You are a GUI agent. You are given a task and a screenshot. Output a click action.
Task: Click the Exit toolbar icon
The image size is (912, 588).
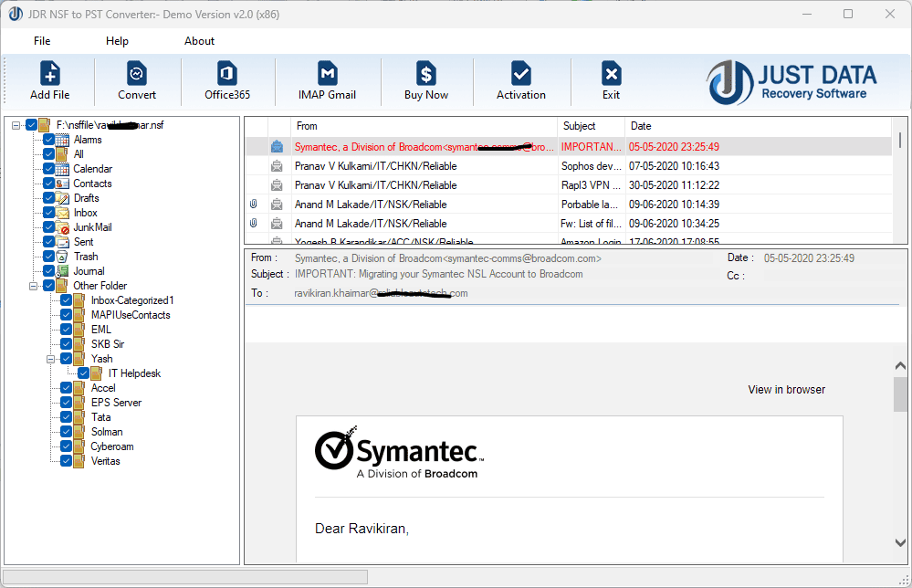[x=610, y=80]
